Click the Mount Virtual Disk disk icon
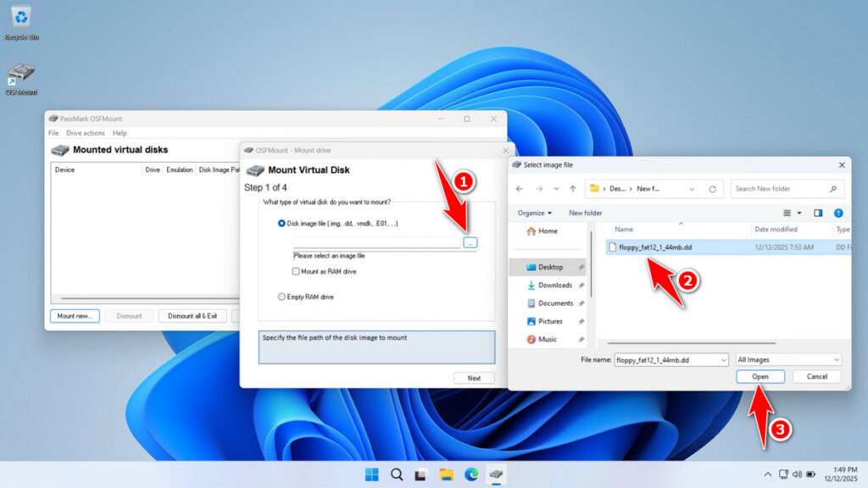Viewport: 868px width, 488px height. pos(257,169)
